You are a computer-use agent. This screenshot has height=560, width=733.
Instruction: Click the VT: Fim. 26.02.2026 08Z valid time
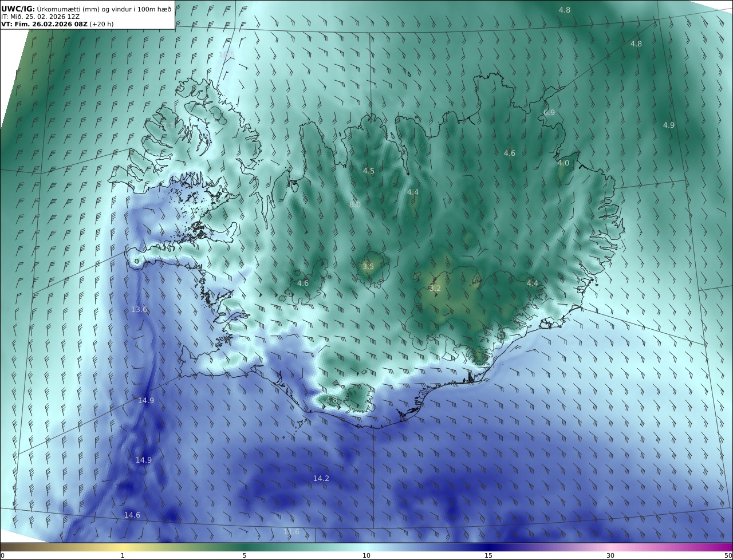(45, 24)
